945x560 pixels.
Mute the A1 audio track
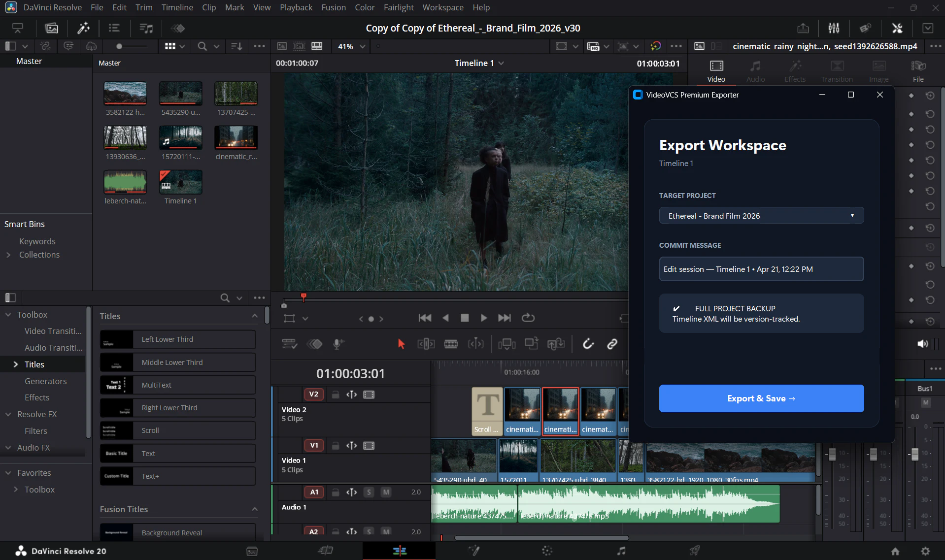pos(386,492)
